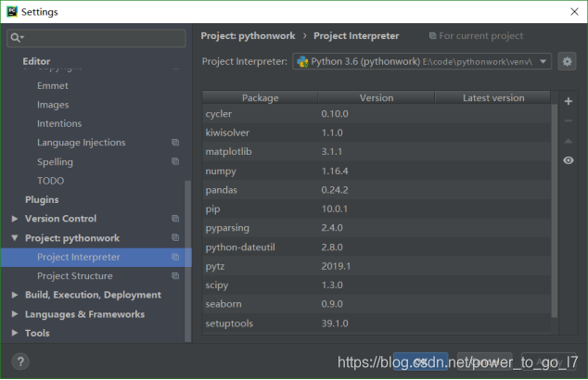This screenshot has width=588, height=380.
Task: Click project-level icon beside Project Structure
Action: (175, 276)
